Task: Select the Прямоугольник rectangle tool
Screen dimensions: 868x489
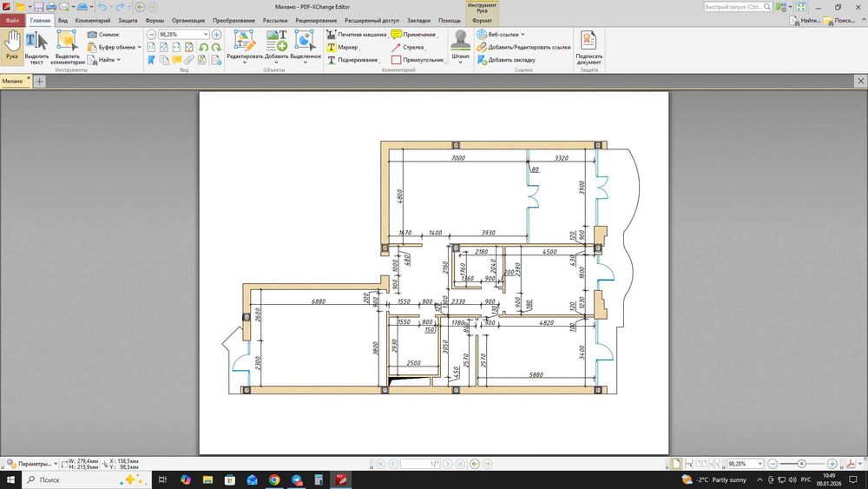Action: click(418, 60)
